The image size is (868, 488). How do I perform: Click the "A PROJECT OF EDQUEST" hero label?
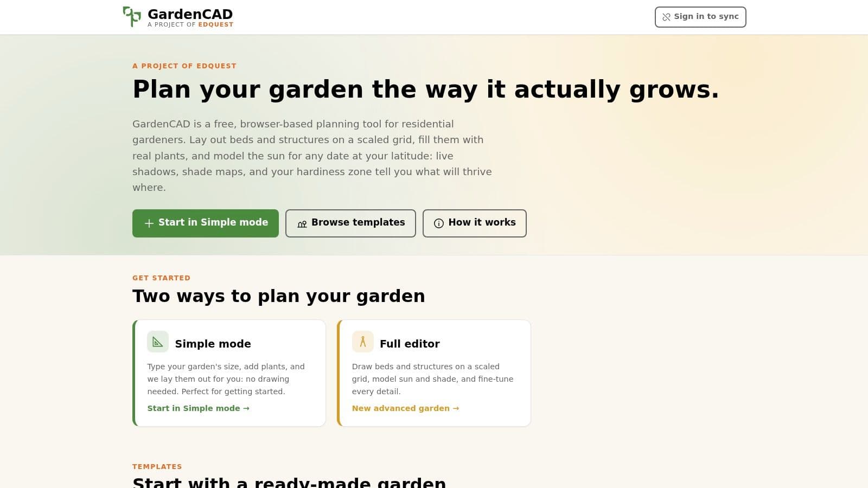[184, 66]
